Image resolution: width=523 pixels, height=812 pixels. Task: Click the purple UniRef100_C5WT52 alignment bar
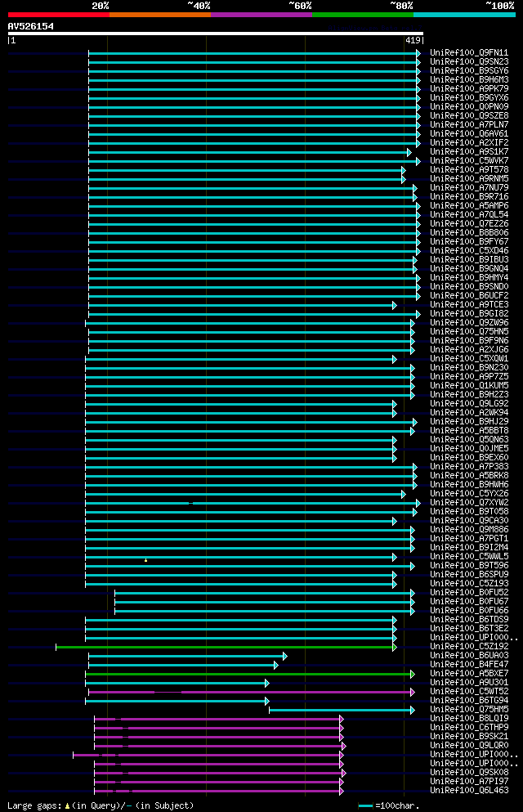pyautogui.click(x=252, y=693)
